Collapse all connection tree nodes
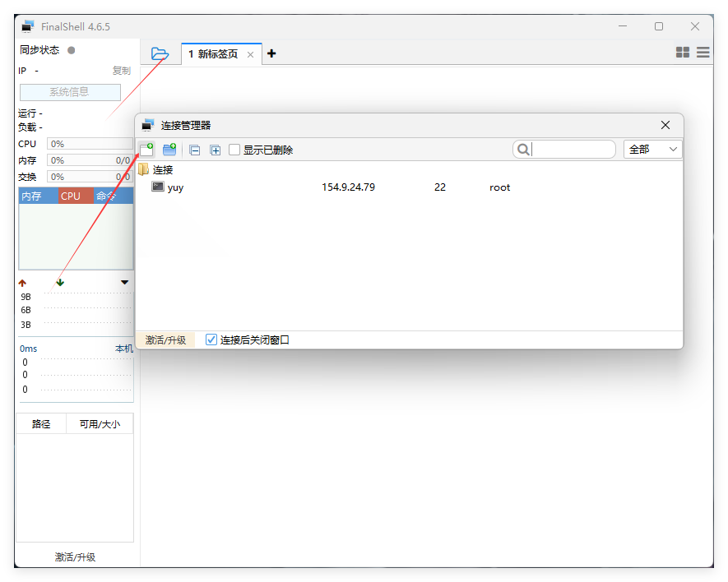 pos(195,150)
